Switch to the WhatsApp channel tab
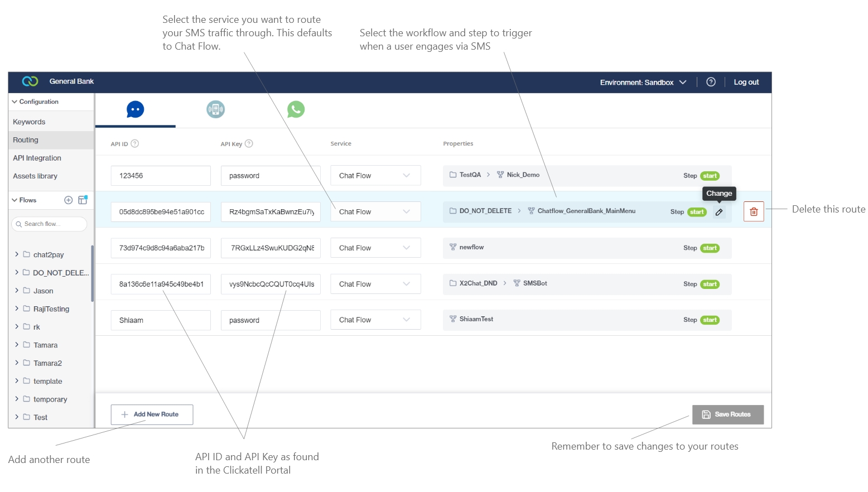This screenshot has height=492, width=868. point(296,109)
